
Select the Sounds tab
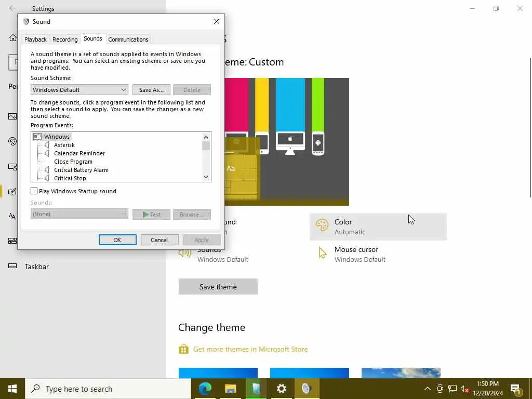(92, 38)
